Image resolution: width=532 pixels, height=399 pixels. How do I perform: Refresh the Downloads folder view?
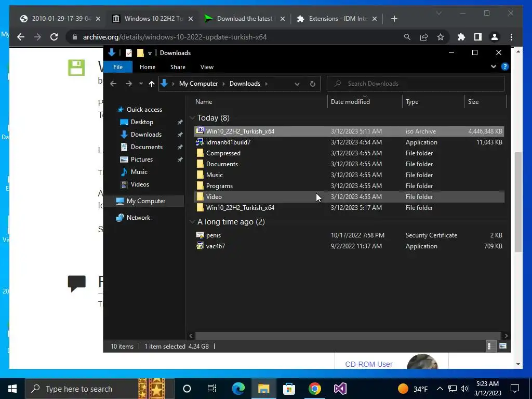tap(312, 84)
